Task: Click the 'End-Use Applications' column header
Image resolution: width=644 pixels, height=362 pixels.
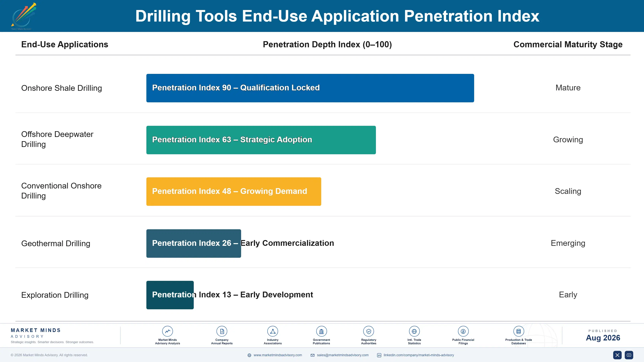Action: (x=65, y=44)
